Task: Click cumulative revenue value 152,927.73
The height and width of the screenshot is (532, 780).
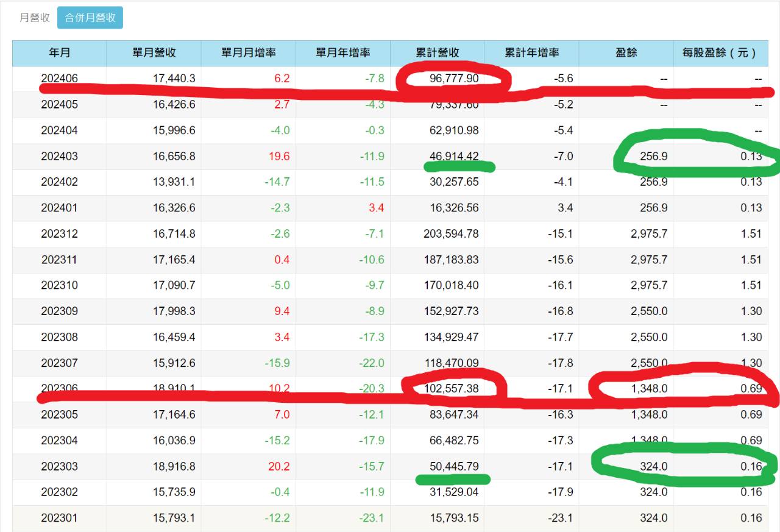Action: (451, 311)
